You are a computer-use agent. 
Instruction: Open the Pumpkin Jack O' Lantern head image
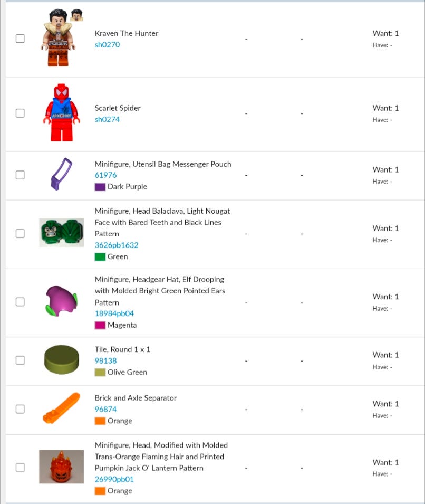tap(61, 467)
